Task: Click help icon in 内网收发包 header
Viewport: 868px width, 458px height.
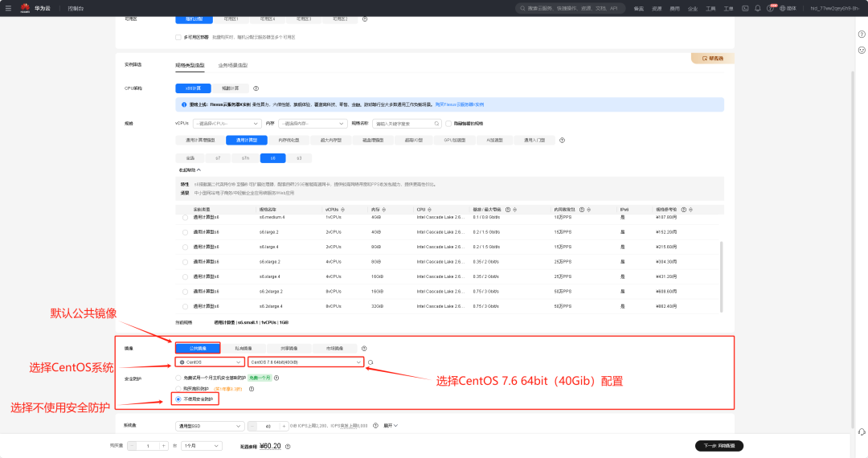Action: pyautogui.click(x=582, y=210)
